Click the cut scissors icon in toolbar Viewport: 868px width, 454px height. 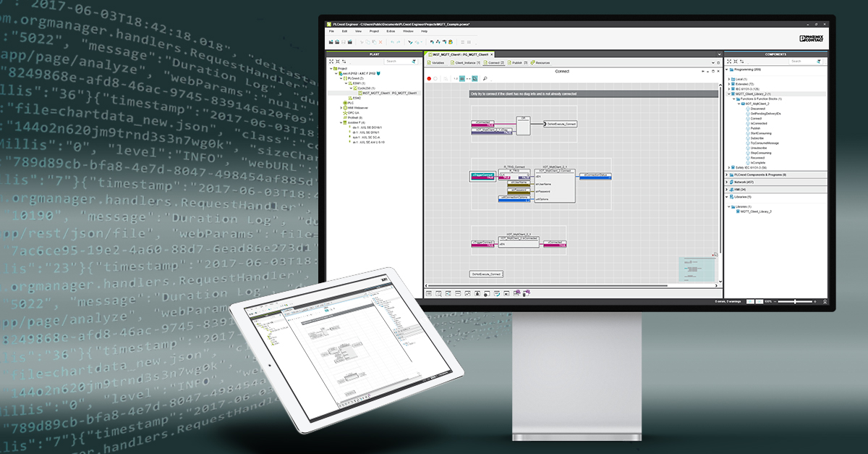tap(362, 42)
